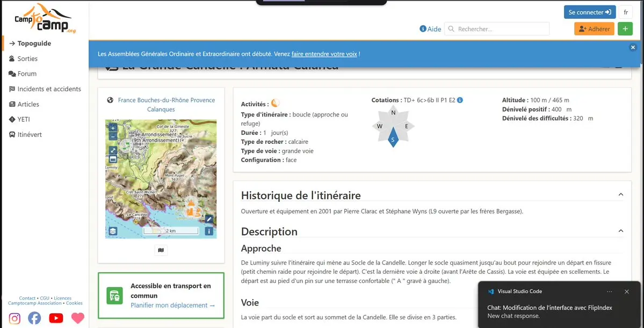644x328 pixels.
Task: Click the green plus add button
Action: [625, 29]
